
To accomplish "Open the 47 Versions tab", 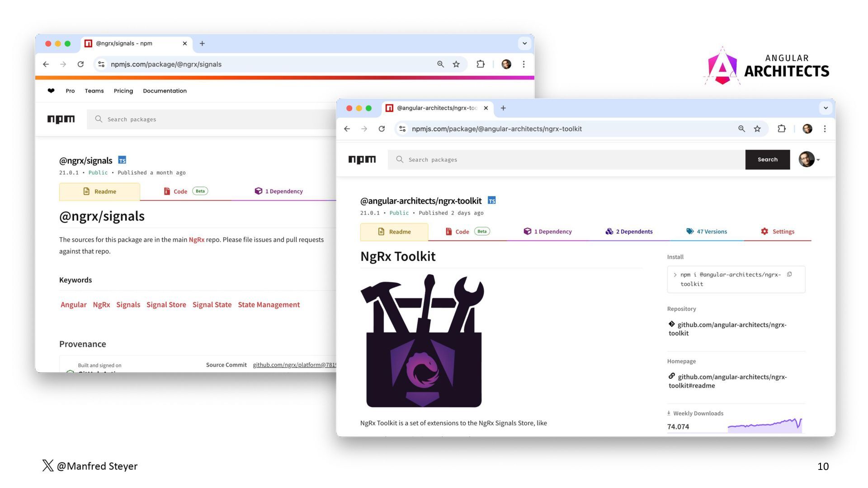I will (x=707, y=231).
